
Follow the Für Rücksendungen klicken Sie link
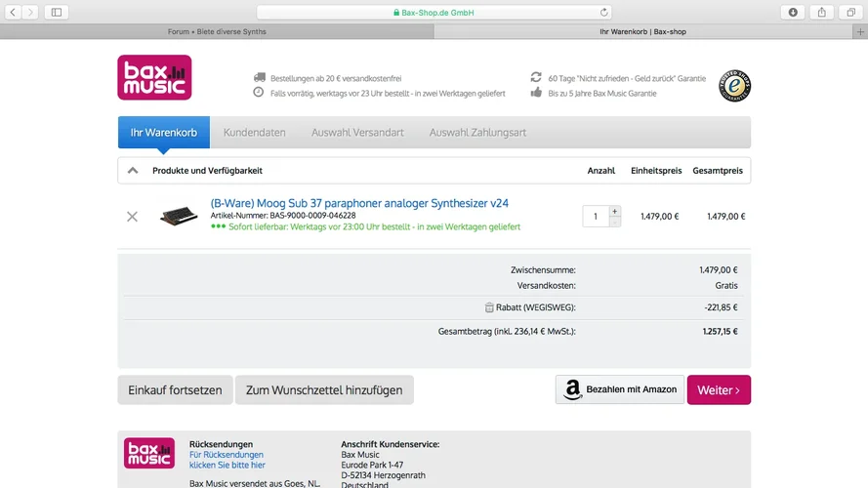click(227, 460)
